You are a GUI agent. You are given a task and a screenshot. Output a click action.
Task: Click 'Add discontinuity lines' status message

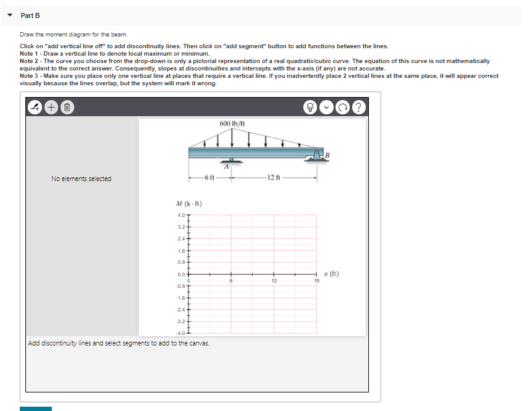pos(119,343)
